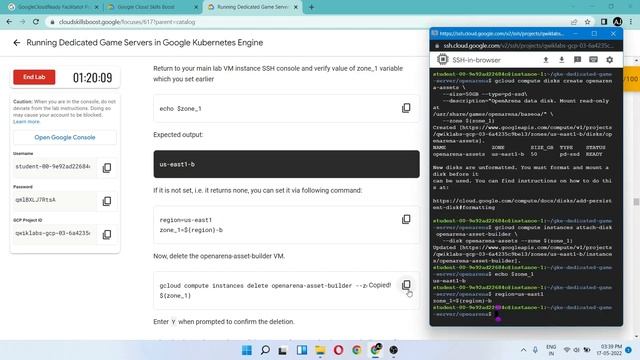Open the Windows Start menu

[247, 350]
